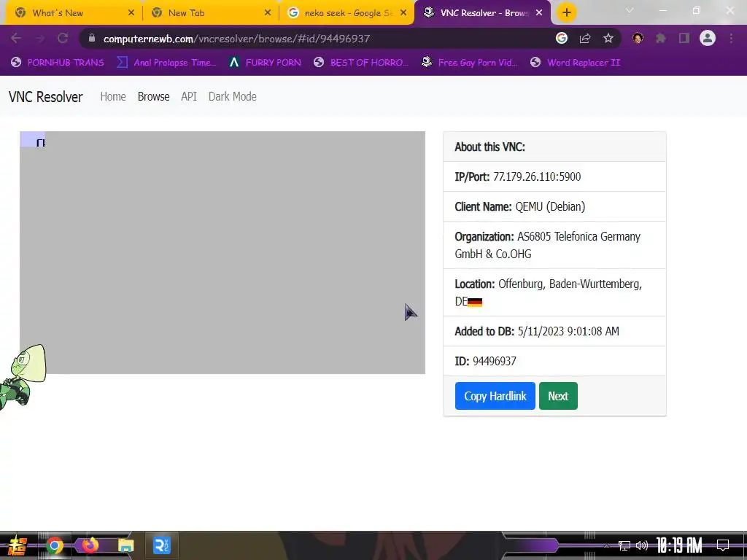The image size is (747, 560).
Task: Switch to the neko seek Google tab
Action: [x=348, y=13]
